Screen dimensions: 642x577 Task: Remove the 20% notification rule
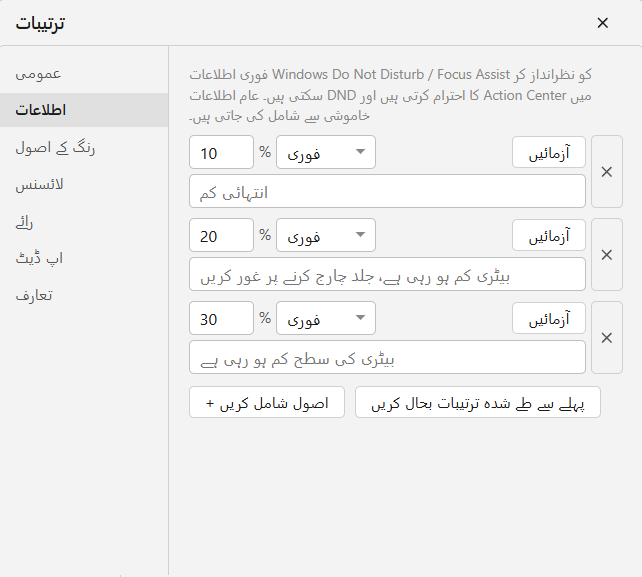(607, 255)
